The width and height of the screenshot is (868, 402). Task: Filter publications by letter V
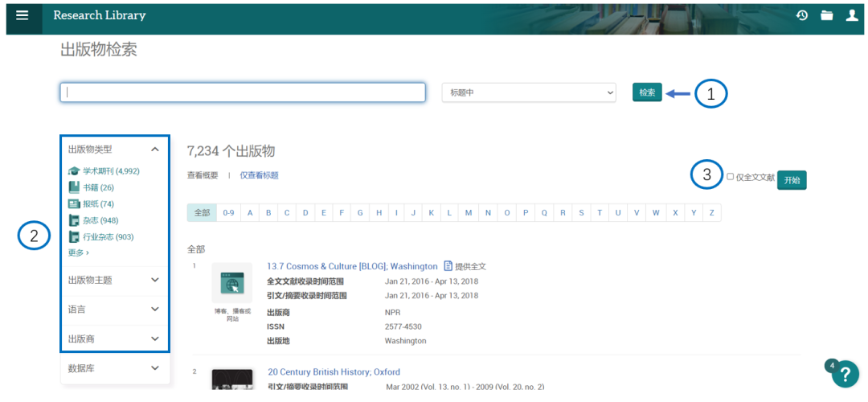[x=637, y=212]
